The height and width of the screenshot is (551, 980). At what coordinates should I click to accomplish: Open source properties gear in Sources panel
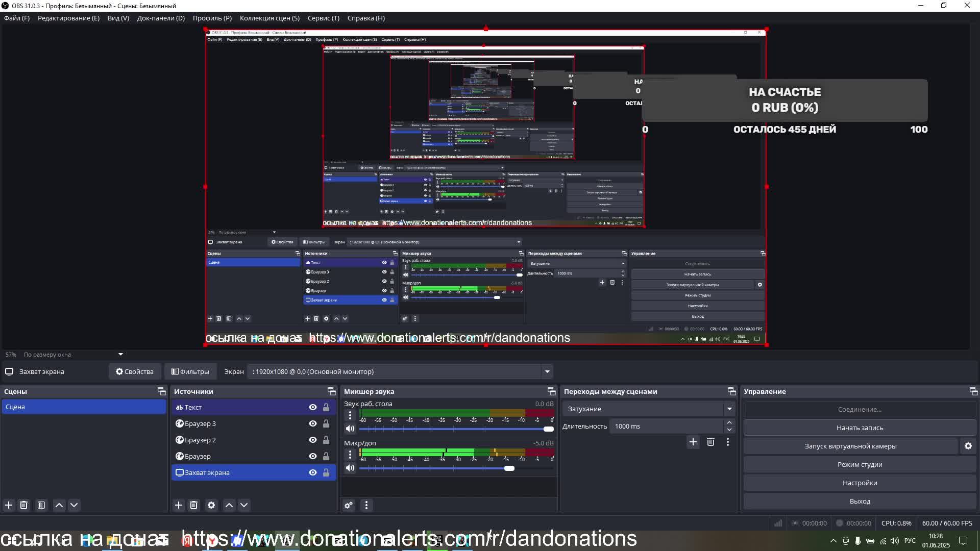[x=211, y=505]
